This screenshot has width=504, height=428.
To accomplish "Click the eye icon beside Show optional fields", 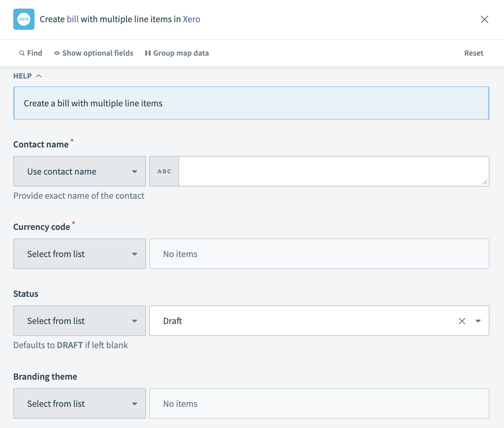I will tap(57, 53).
